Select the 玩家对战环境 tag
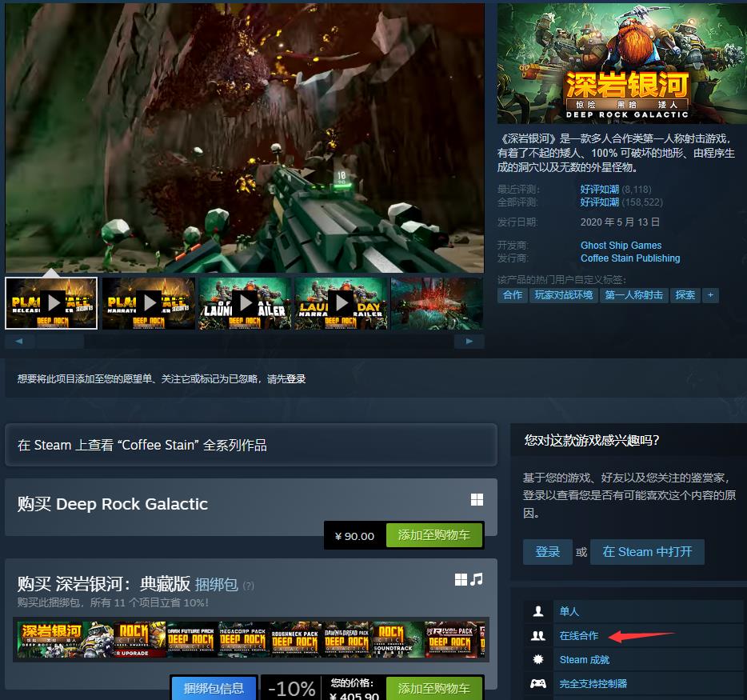Image resolution: width=747 pixels, height=700 pixels. pos(563,295)
